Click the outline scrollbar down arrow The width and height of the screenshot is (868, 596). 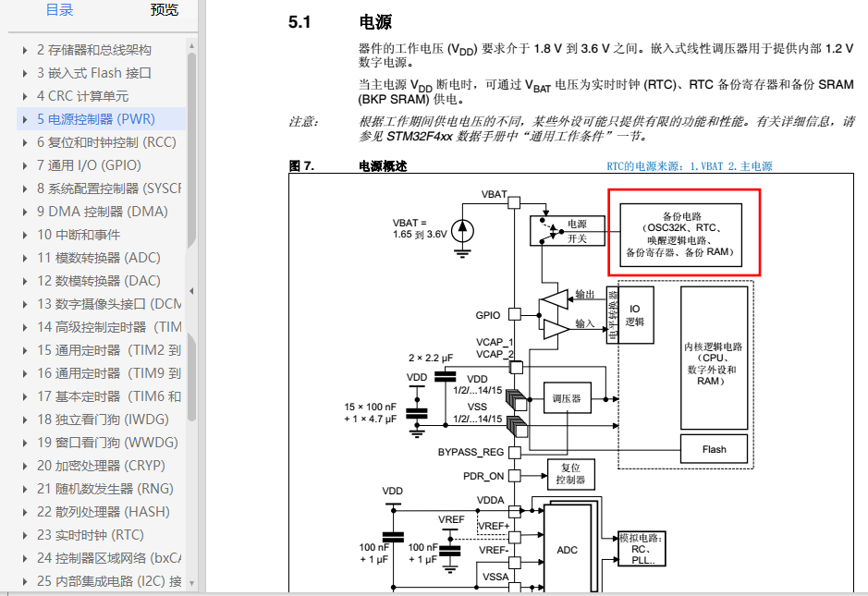tap(191, 583)
